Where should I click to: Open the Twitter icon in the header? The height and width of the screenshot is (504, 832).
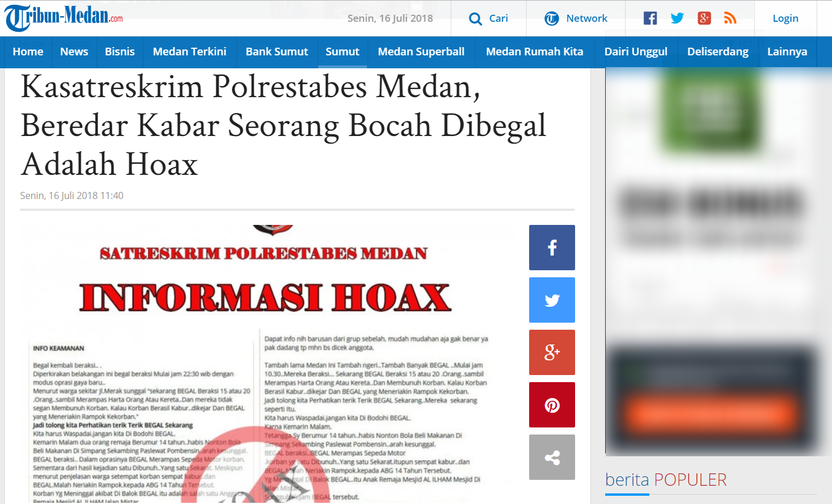(x=677, y=18)
